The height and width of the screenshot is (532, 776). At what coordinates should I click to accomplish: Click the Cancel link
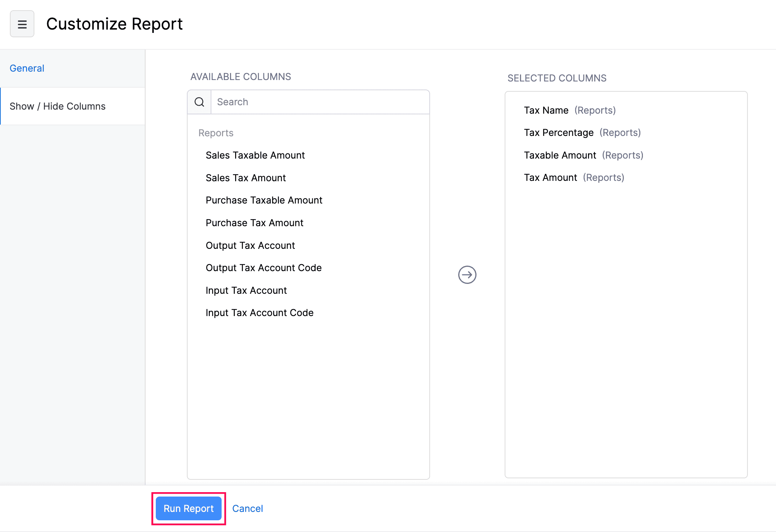[x=248, y=508]
